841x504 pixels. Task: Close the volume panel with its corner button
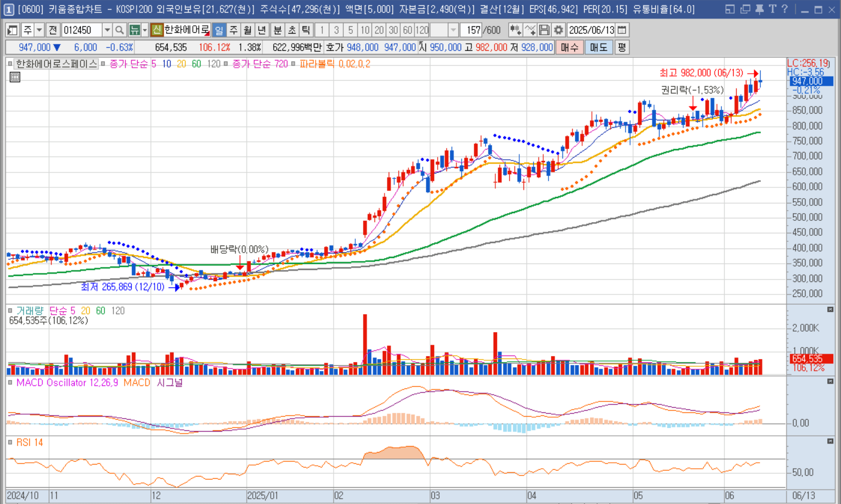click(830, 309)
